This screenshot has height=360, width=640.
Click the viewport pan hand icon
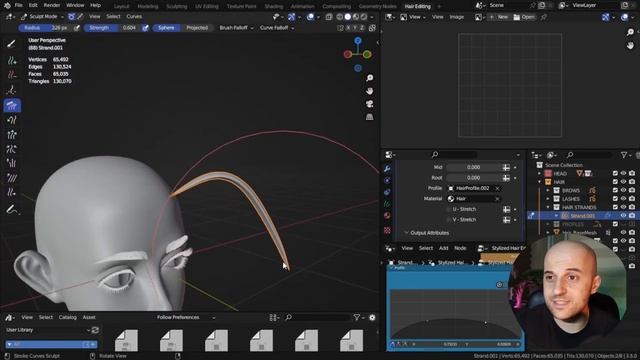click(x=369, y=91)
